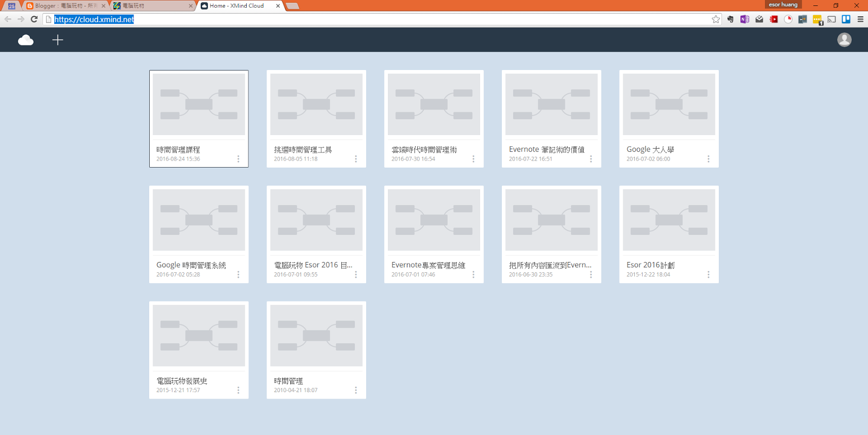Open options menu for 電腦玩物發展史

coord(238,390)
